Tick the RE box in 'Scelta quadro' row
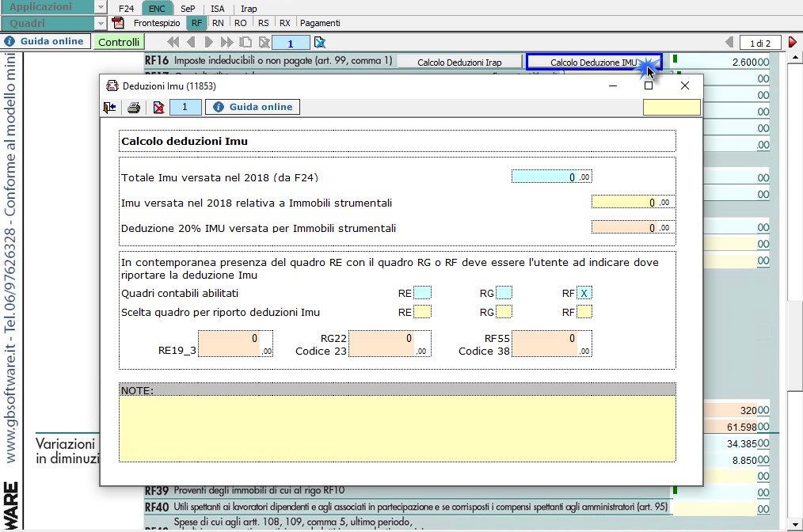803x532 pixels. point(423,312)
